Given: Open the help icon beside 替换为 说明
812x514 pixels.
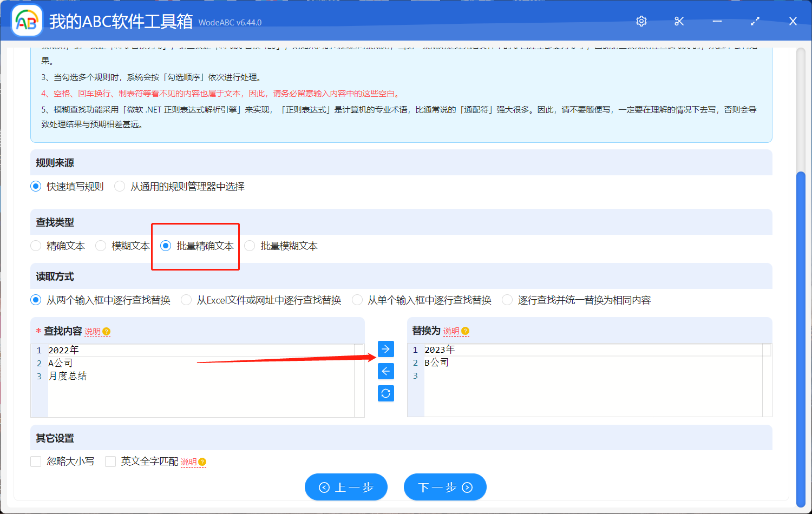Looking at the screenshot, I should coord(464,331).
